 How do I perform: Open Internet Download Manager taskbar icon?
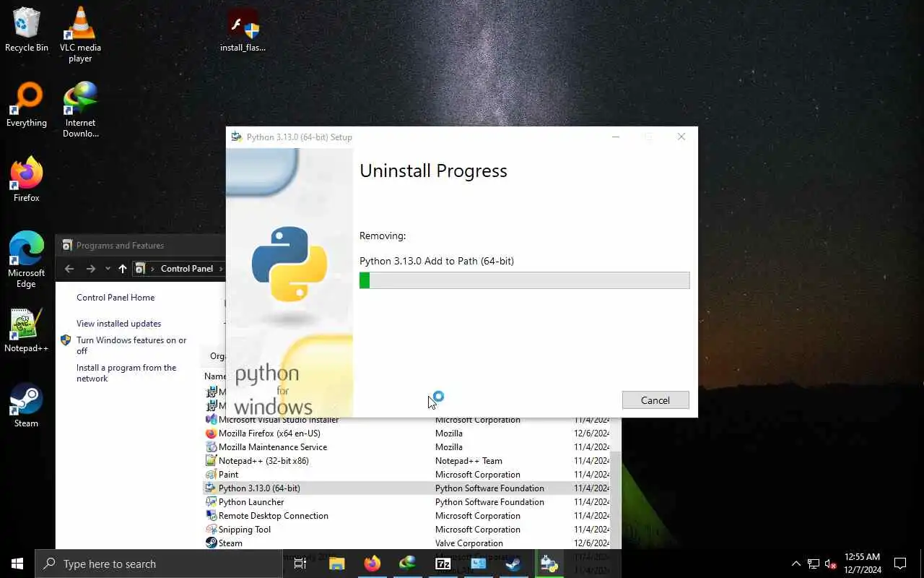[407, 564]
